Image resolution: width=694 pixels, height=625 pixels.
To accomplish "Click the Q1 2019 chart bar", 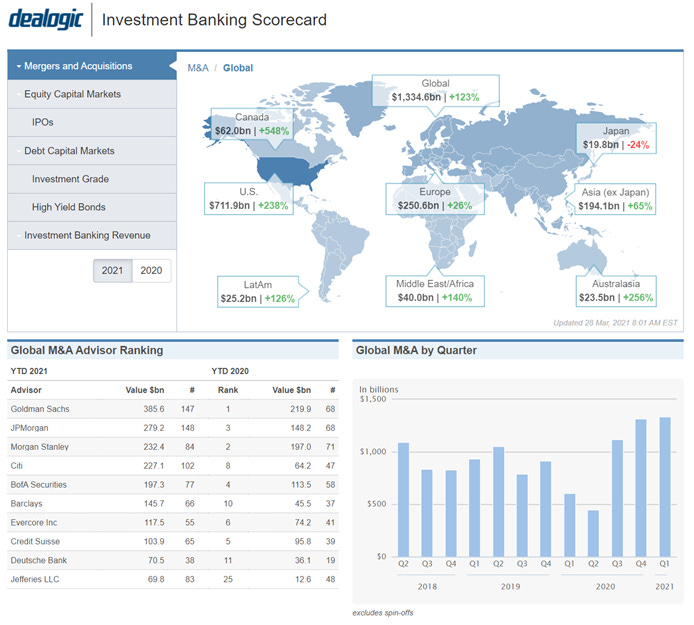I will click(474, 508).
